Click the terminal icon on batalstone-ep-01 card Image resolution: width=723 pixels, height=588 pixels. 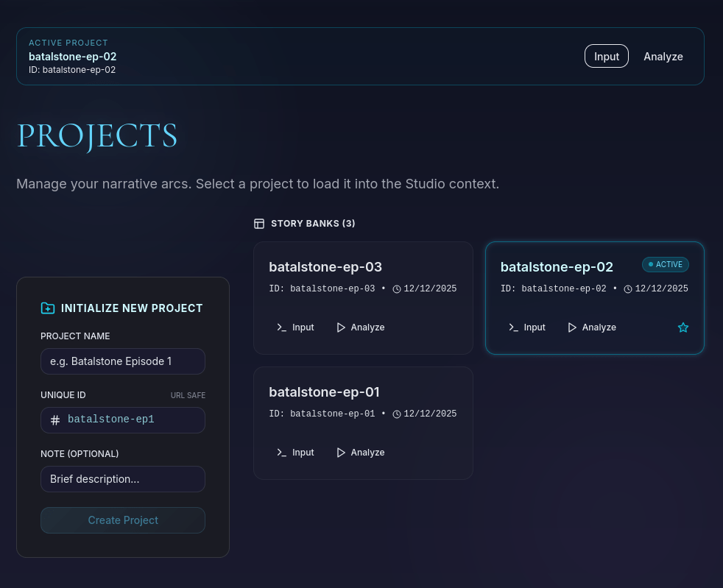coord(281,453)
